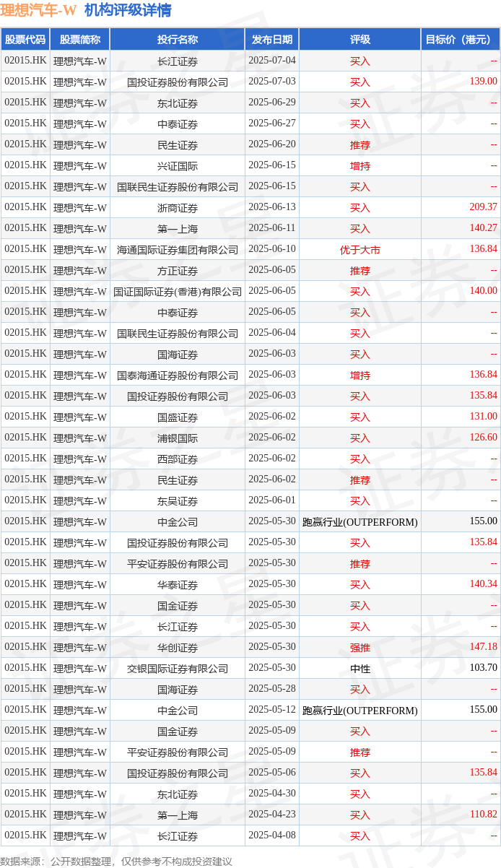
Task: Select the 评级 column header
Action: pos(360,40)
